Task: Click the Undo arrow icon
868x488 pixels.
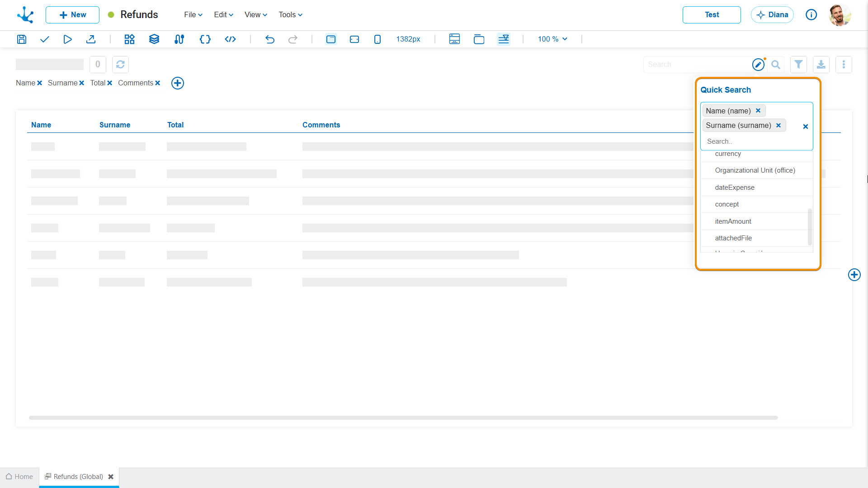Action: coord(270,39)
